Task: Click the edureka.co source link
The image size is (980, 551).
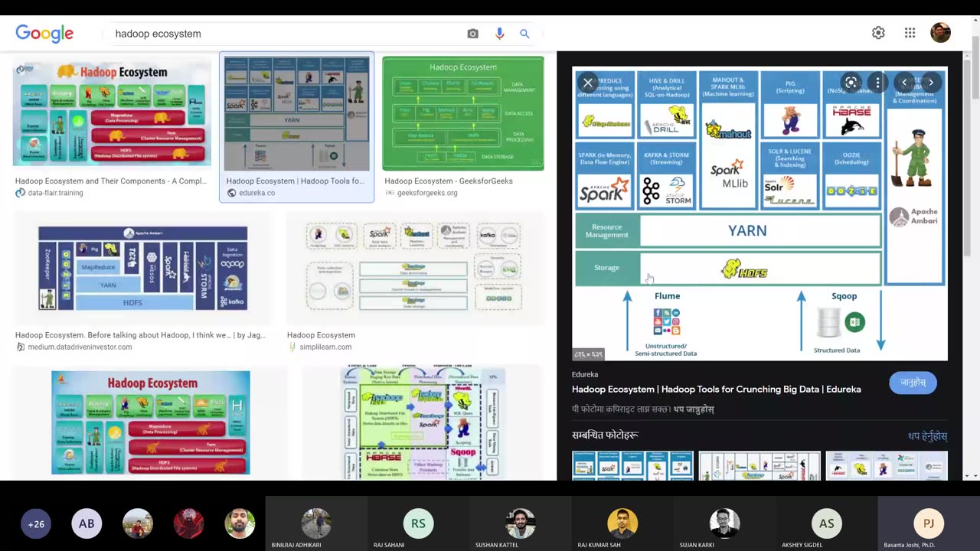Action: (x=256, y=193)
